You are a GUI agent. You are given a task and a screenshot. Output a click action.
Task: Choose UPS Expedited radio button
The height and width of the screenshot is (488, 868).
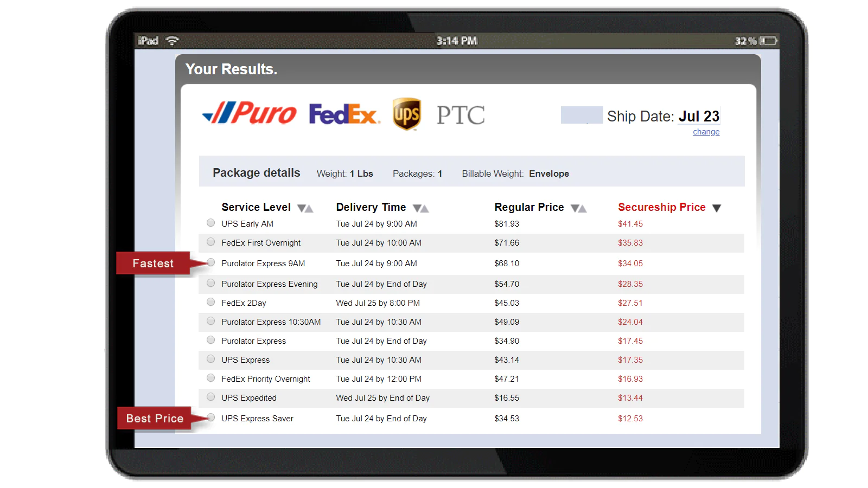(x=210, y=397)
